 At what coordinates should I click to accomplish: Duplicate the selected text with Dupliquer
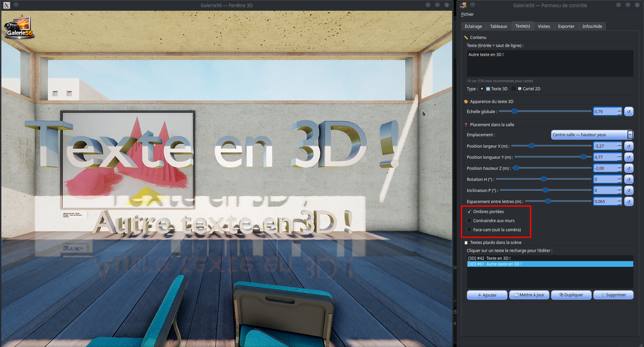coord(571,295)
